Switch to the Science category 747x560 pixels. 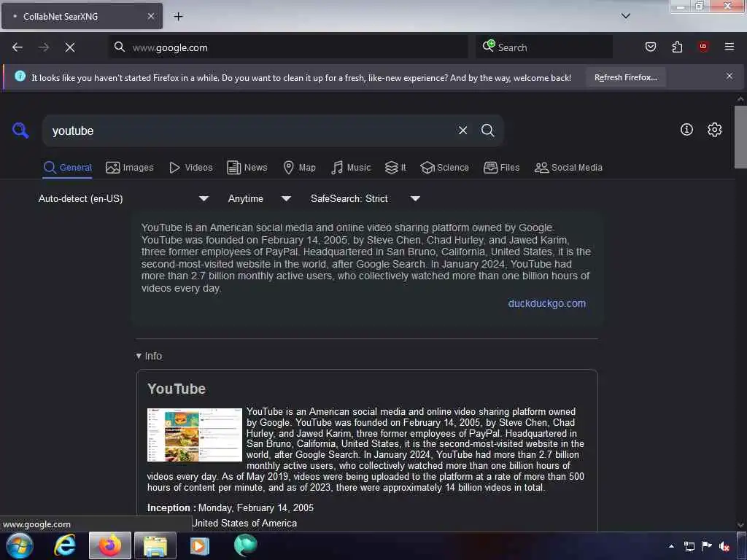(x=444, y=168)
